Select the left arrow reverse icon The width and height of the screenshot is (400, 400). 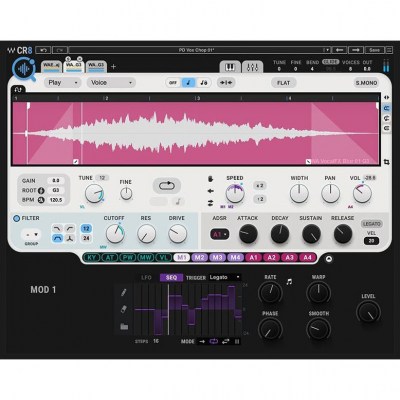(210, 191)
